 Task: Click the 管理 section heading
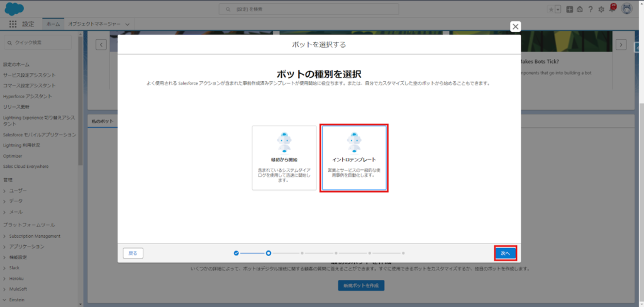coord(8,180)
